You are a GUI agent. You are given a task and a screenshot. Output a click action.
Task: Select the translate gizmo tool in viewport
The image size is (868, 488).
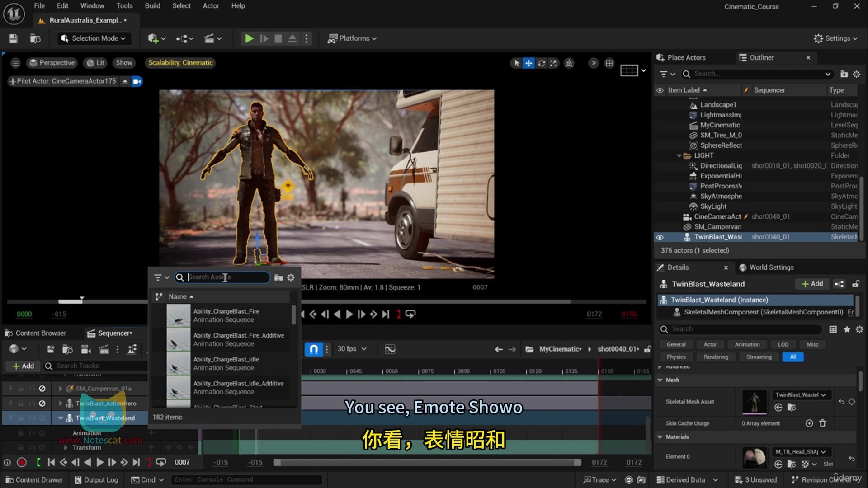528,63
